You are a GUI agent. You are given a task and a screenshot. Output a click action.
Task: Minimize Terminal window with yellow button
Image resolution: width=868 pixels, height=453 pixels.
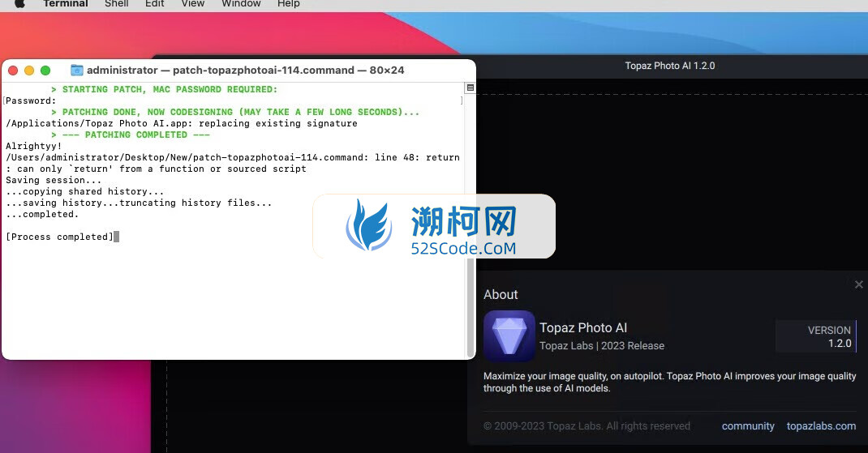coord(29,71)
